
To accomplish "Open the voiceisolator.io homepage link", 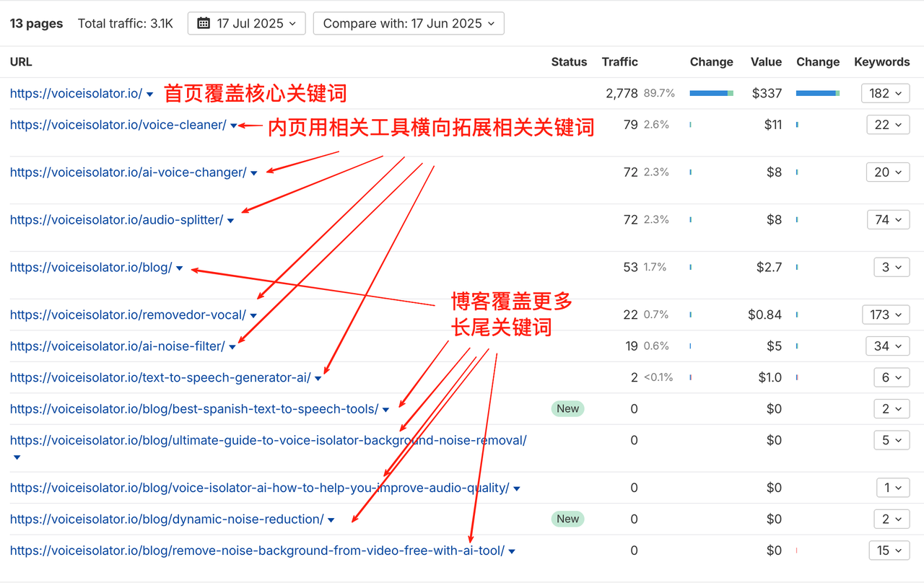I will point(76,94).
